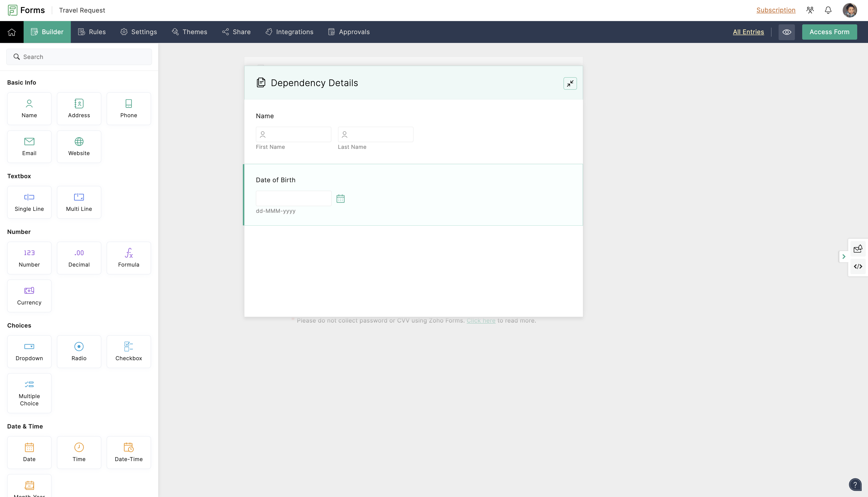Switch to the Rules tab
This screenshot has height=497, width=868.
92,32
